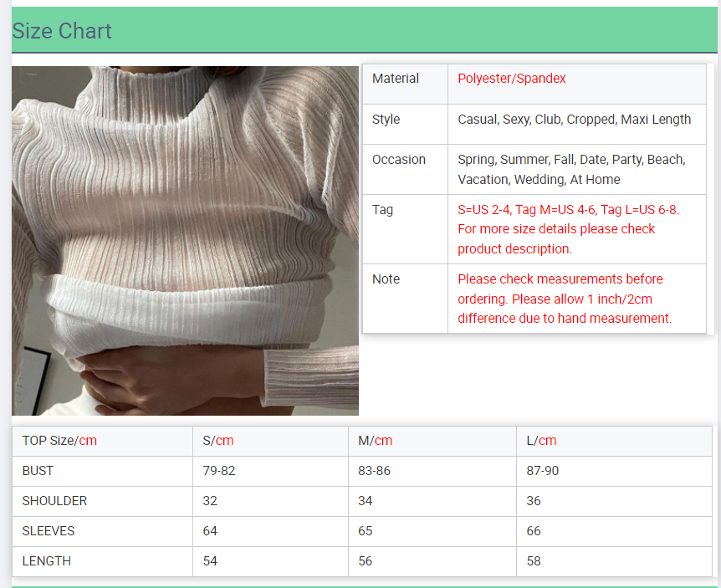Viewport: 721px width, 588px height.
Task: Click the Tag row label
Action: pos(382,210)
